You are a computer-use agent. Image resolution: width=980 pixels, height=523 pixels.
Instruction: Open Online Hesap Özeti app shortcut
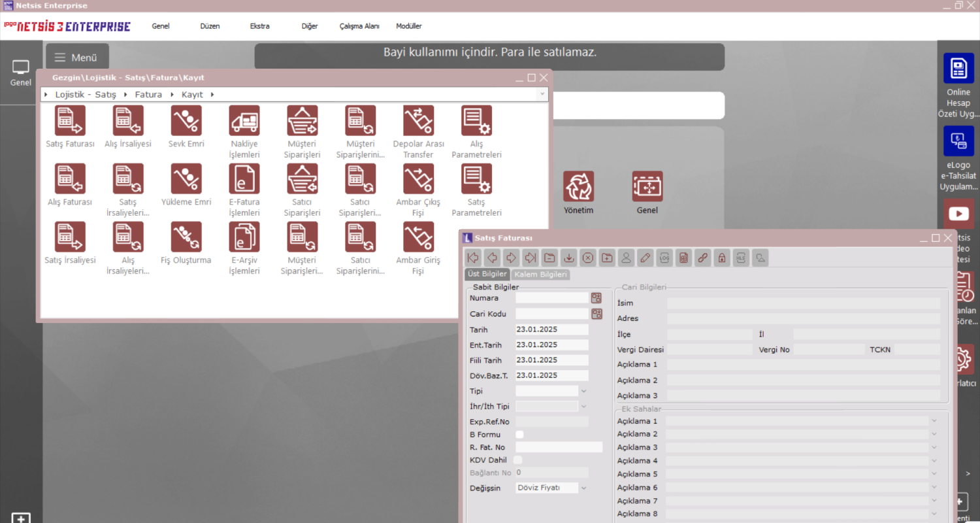tap(958, 68)
